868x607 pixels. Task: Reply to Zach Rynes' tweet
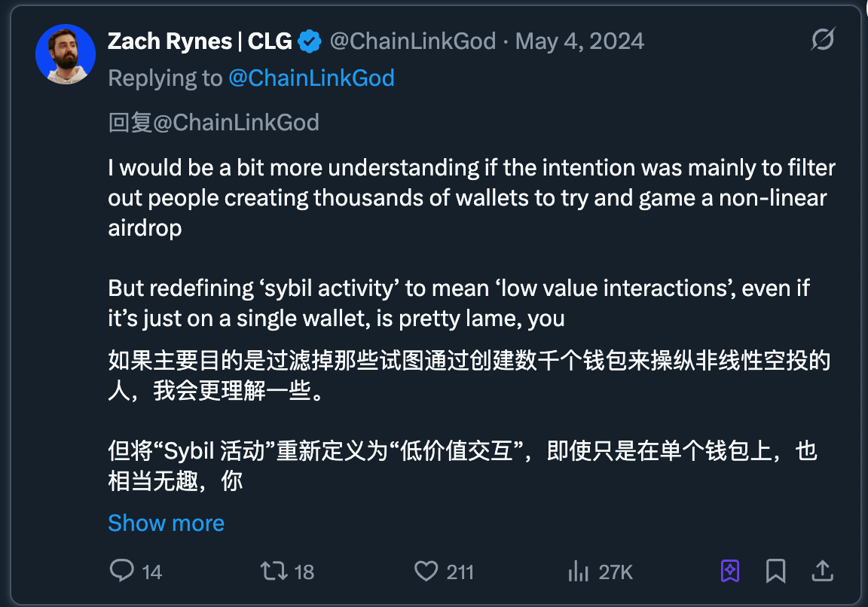point(122,572)
